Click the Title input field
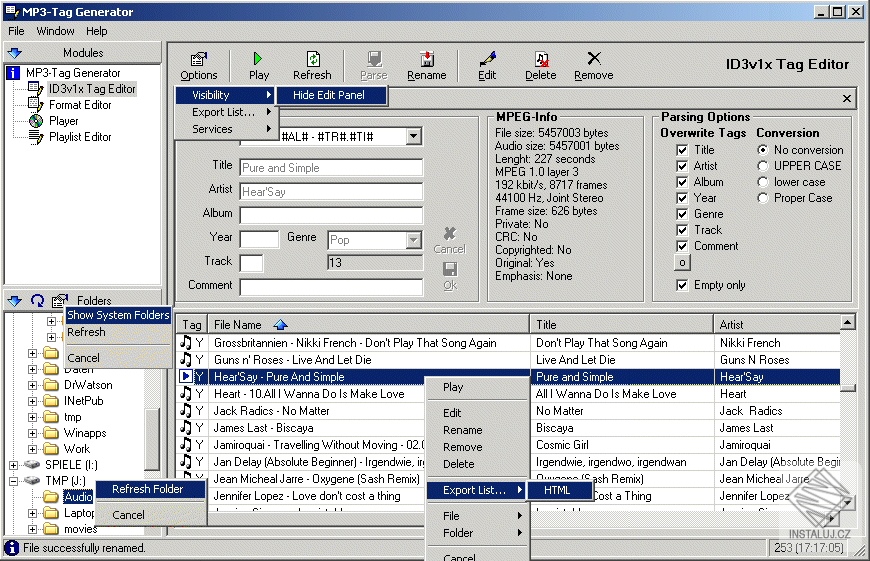The width and height of the screenshot is (870, 561). pos(331,168)
